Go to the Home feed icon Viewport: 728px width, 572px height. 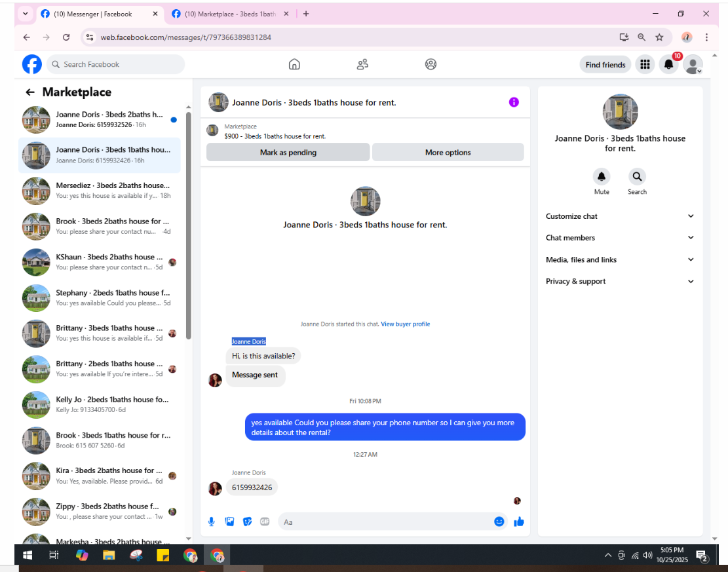[x=294, y=64]
